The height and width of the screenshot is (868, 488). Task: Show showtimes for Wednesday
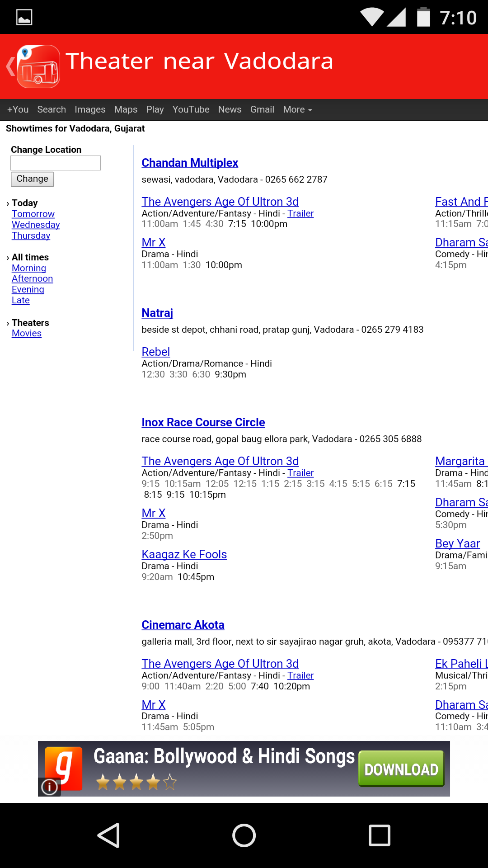pyautogui.click(x=36, y=225)
